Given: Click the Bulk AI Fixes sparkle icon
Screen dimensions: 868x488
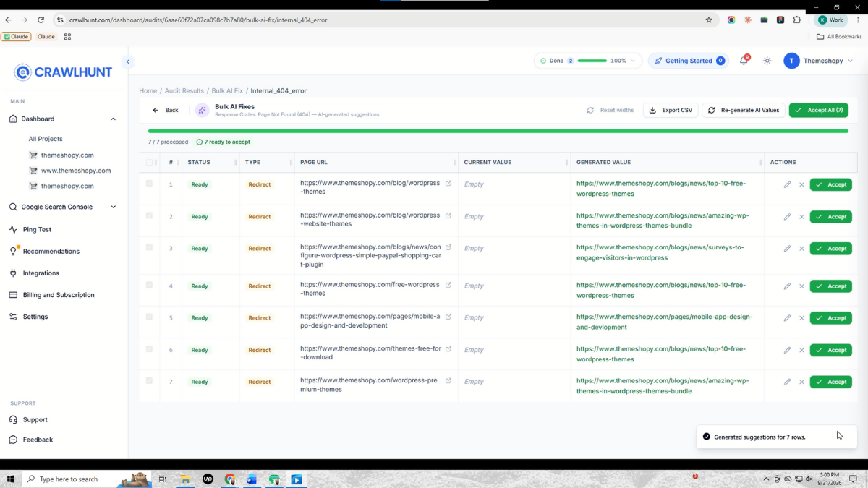Looking at the screenshot, I should pyautogui.click(x=202, y=110).
